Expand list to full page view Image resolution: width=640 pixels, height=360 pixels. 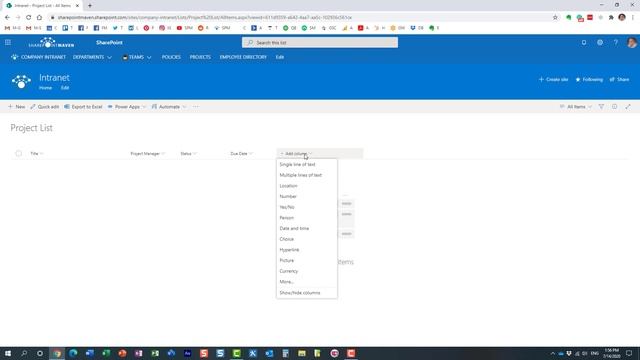click(628, 107)
